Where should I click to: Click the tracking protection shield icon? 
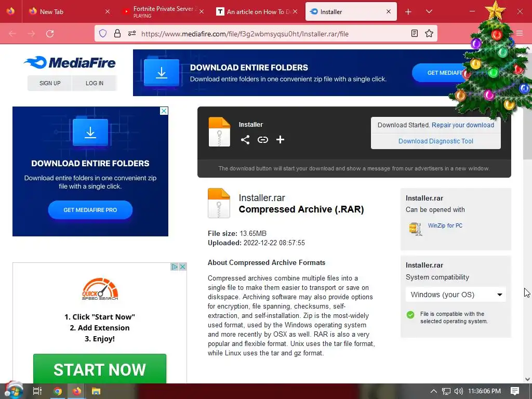click(x=103, y=33)
